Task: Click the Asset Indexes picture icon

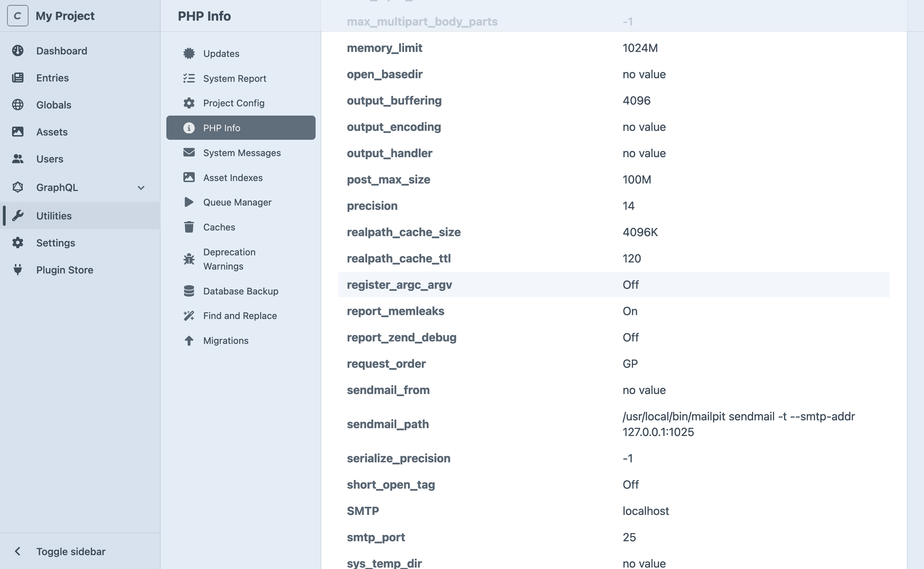Action: (189, 177)
